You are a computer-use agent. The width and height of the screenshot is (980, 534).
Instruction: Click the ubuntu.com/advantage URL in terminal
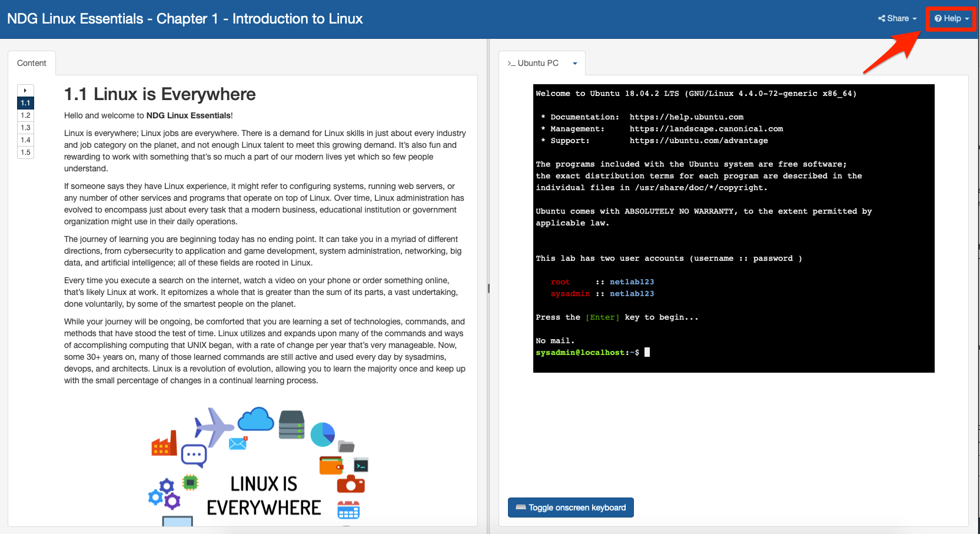(x=699, y=141)
